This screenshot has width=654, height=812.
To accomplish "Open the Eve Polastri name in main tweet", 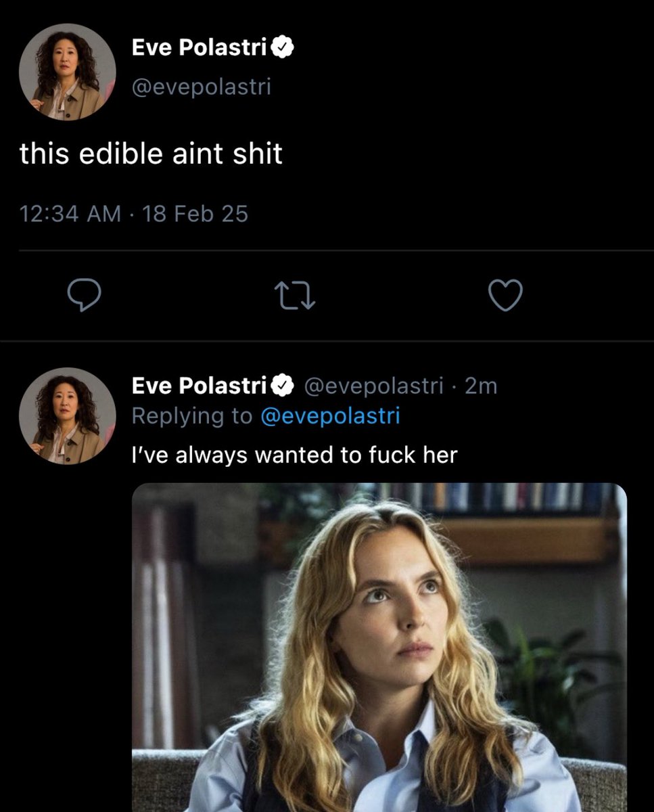I will (201, 49).
